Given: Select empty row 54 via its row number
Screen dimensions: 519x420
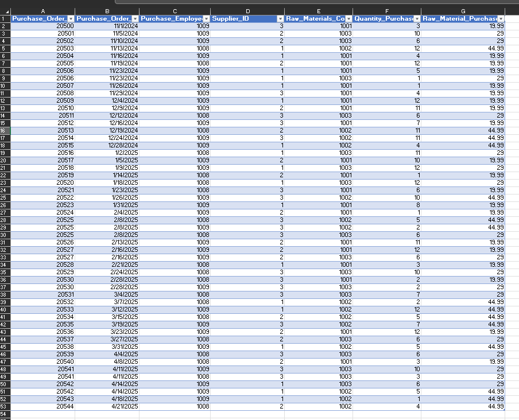Looking at the screenshot, I should (x=5, y=414).
